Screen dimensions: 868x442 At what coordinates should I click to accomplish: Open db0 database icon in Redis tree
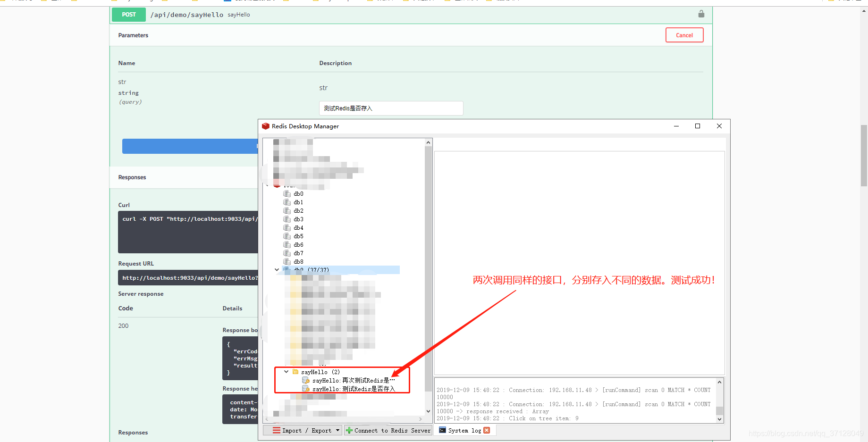tap(287, 194)
